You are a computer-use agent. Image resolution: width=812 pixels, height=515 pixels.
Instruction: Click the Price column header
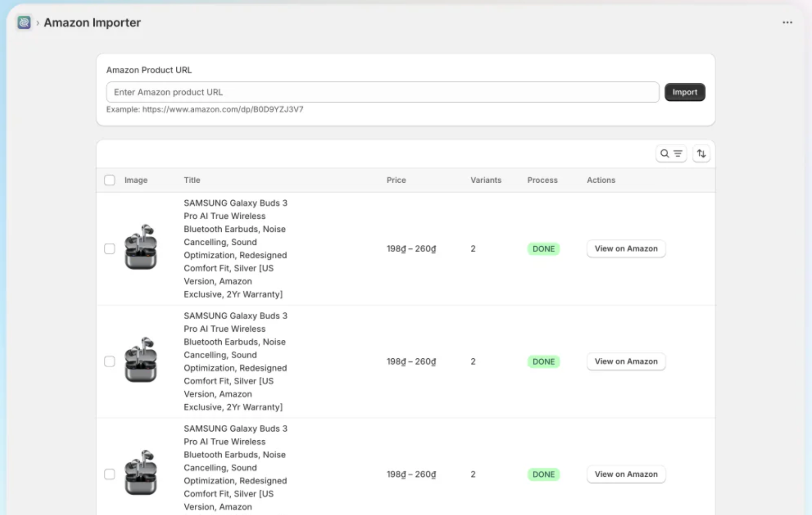pos(396,180)
